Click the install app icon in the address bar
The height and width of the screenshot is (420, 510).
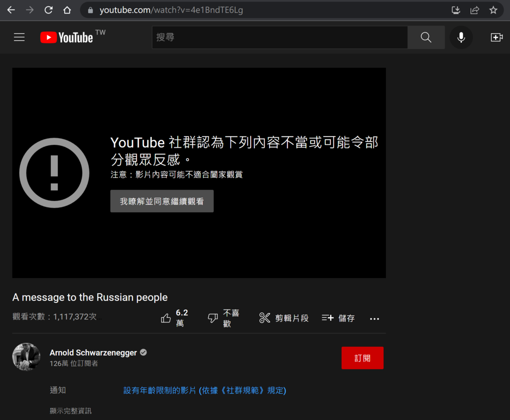click(x=456, y=10)
